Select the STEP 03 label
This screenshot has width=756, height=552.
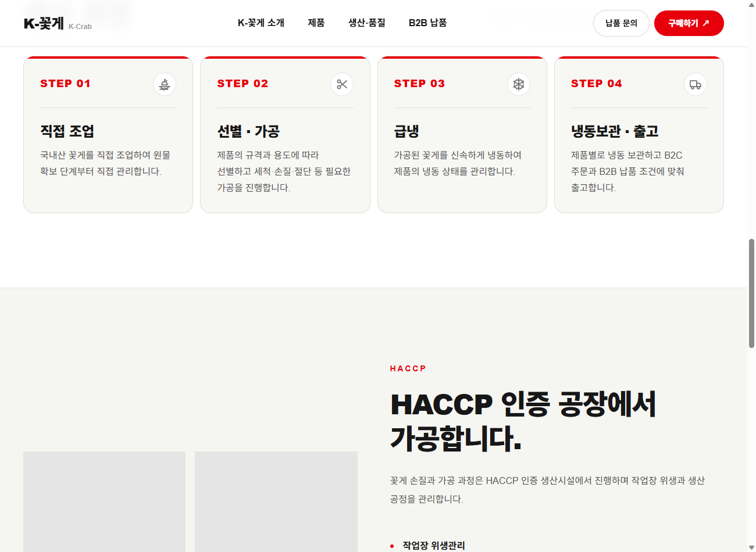[x=419, y=84]
